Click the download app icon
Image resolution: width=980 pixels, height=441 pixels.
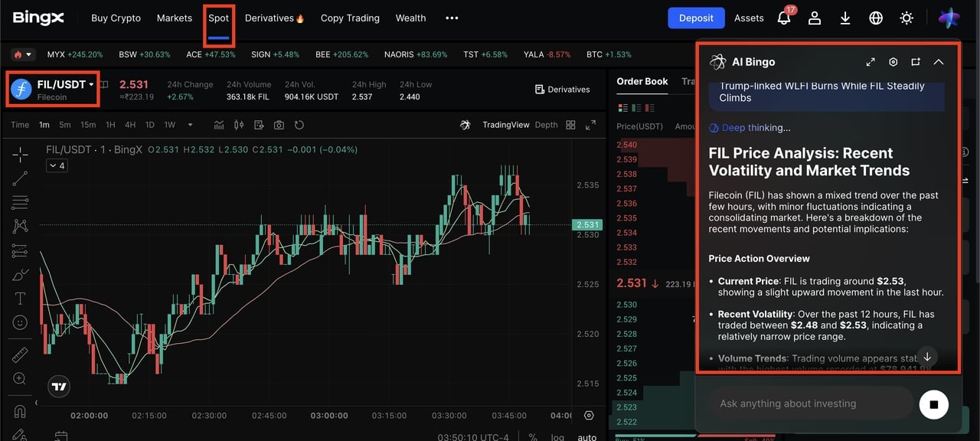(x=845, y=18)
